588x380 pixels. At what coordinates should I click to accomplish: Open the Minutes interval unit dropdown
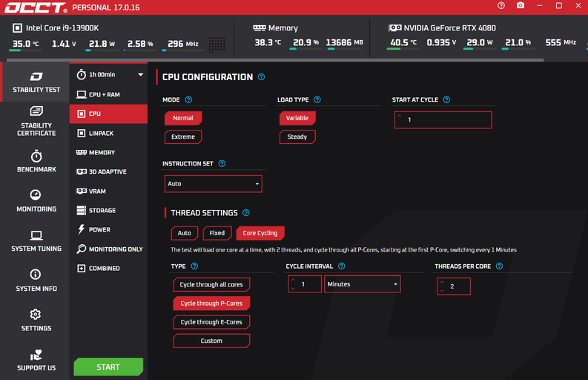point(363,284)
